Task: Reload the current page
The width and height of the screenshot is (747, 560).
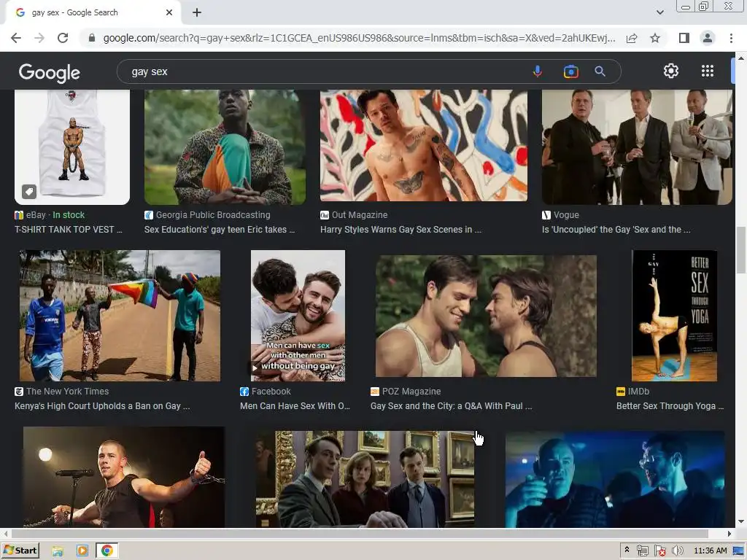Action: (x=63, y=38)
